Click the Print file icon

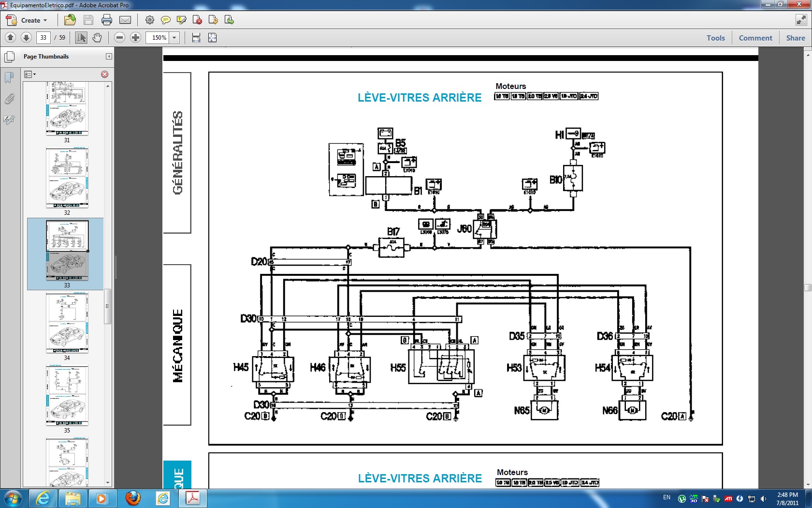107,20
